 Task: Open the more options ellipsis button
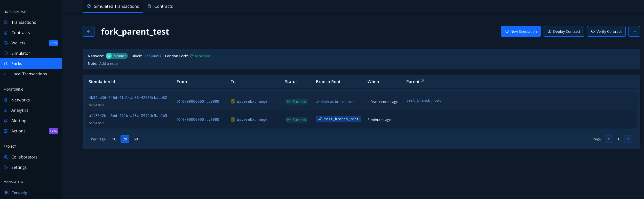pos(634,31)
